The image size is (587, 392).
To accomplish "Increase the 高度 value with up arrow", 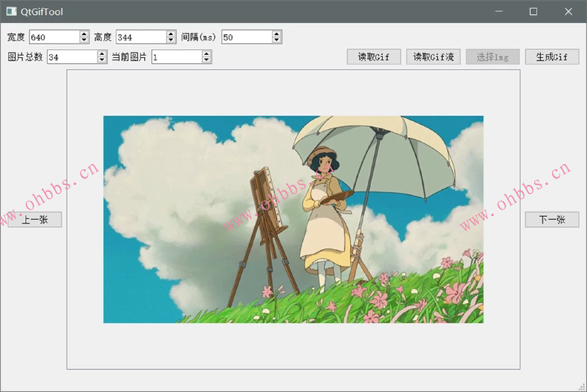I will pyautogui.click(x=171, y=33).
